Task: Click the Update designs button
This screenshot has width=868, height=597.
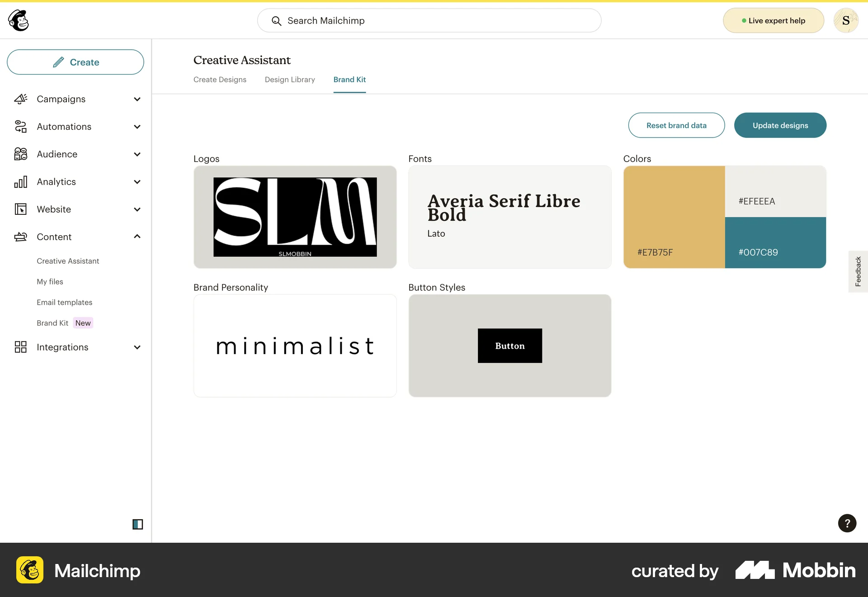Action: 780,125
